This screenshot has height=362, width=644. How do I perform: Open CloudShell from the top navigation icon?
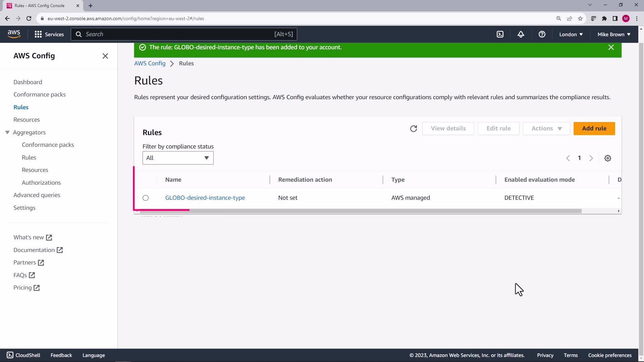pos(500,34)
